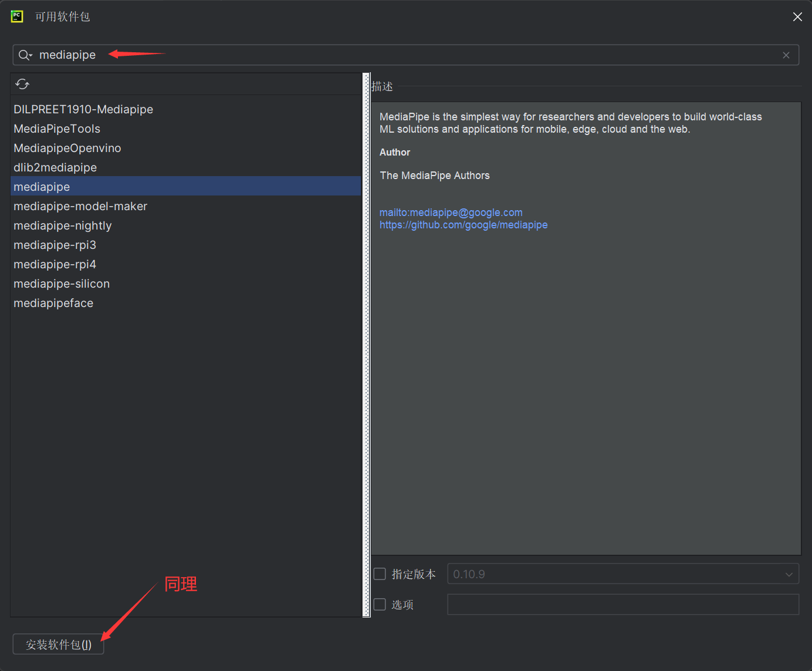Click the 安装软件包 install button

(x=58, y=645)
